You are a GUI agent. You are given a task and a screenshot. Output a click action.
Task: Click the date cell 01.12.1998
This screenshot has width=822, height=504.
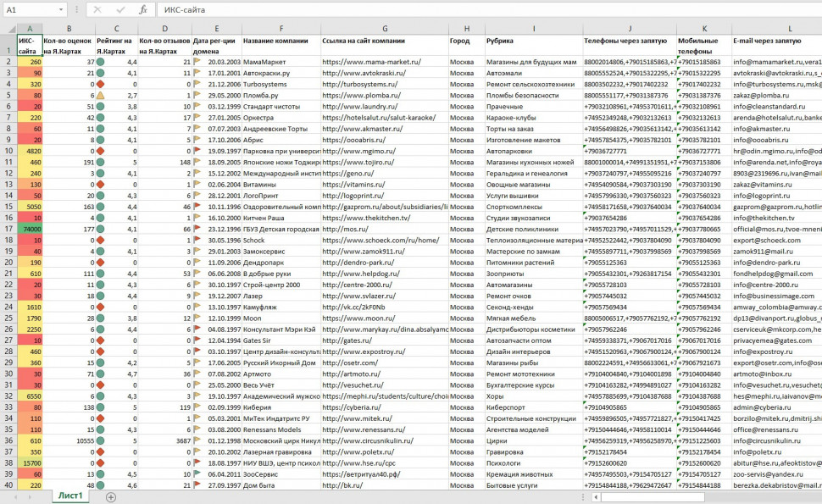216,440
